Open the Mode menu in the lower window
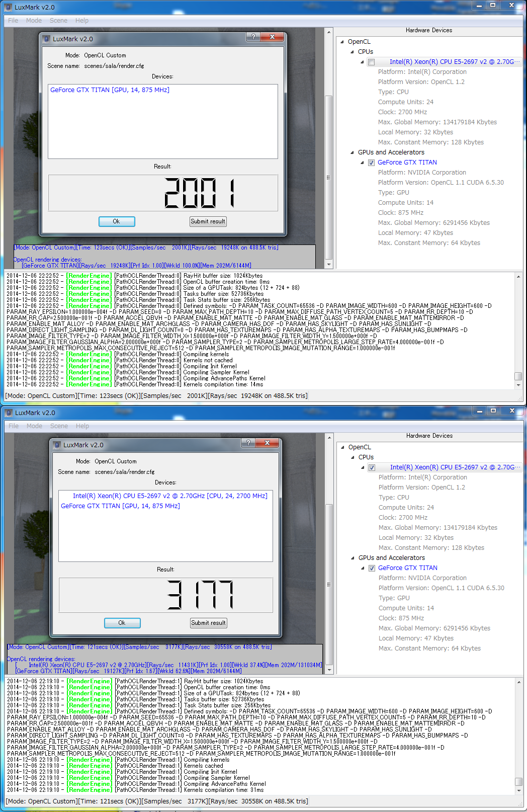Viewport: 527px width, 812px height. [x=34, y=426]
